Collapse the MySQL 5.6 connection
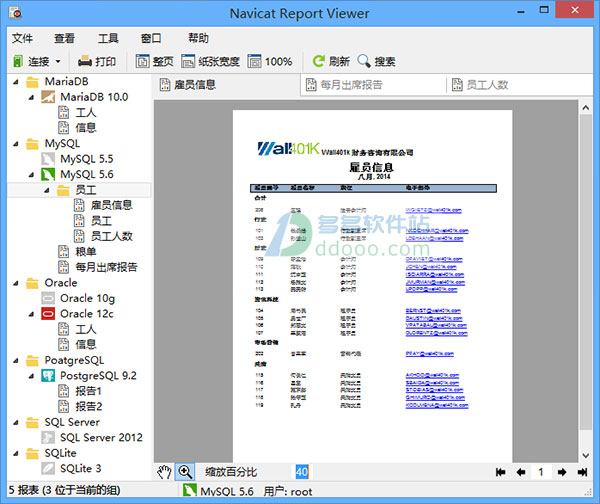 click(31, 175)
